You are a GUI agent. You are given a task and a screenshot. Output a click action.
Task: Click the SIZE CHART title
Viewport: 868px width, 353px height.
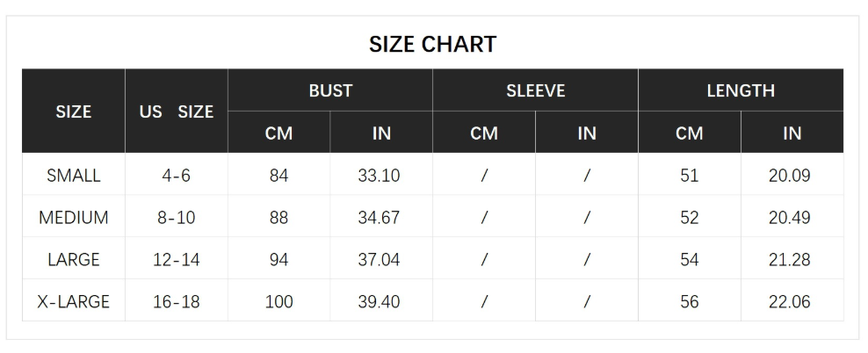tap(432, 44)
